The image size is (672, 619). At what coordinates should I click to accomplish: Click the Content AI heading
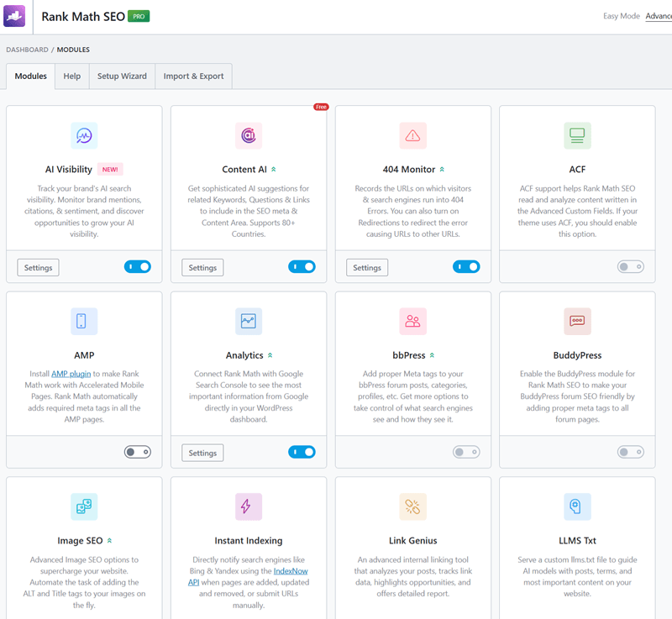click(x=244, y=170)
